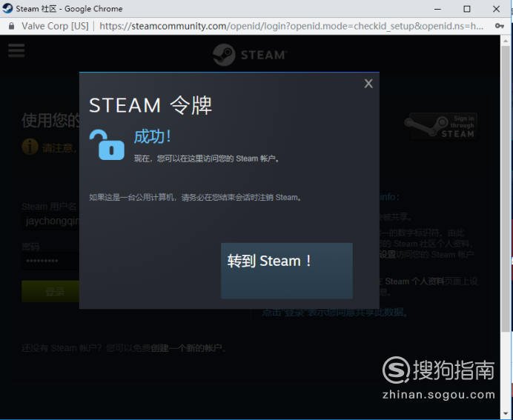The height and width of the screenshot is (420, 513).
Task: Click Valve Corp [US] certificate label
Action: pyautogui.click(x=55, y=26)
